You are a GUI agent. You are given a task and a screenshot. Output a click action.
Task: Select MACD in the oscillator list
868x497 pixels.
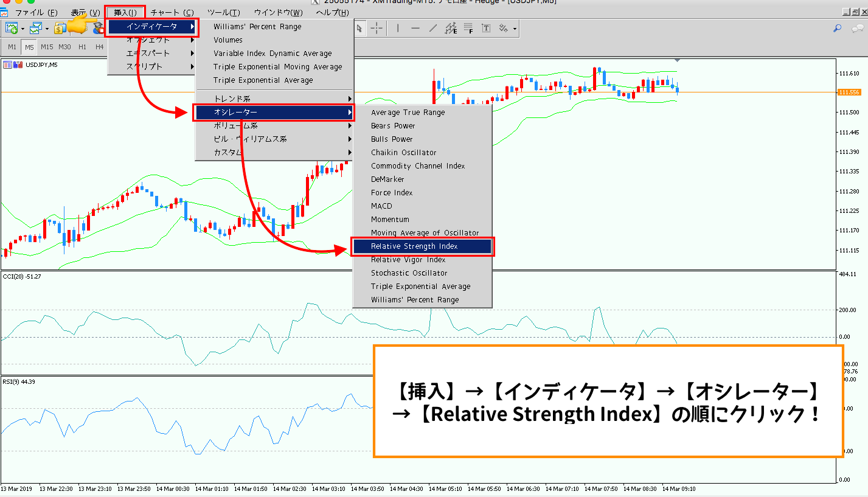click(x=381, y=206)
